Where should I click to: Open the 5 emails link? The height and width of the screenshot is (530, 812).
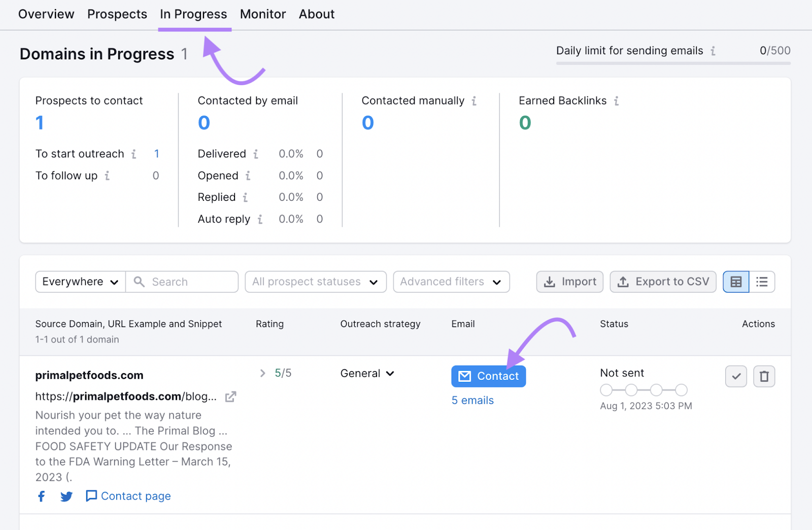click(472, 400)
